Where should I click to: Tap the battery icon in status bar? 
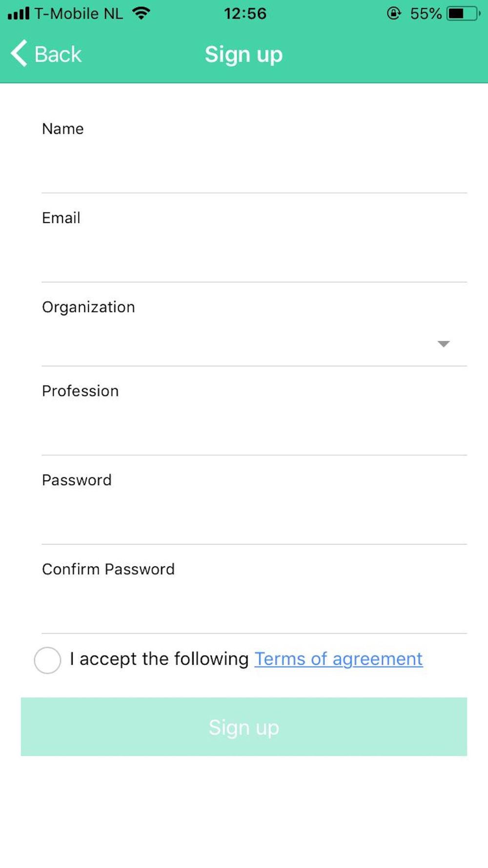463,13
